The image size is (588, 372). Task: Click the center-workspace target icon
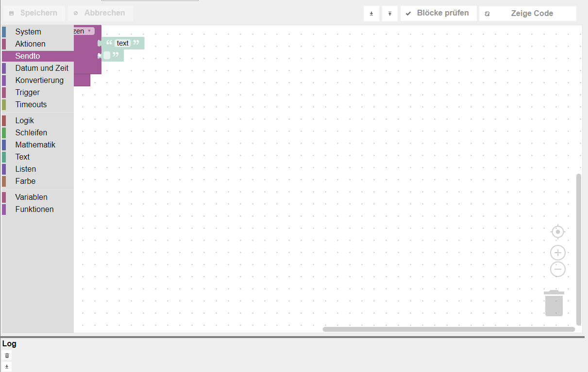(x=557, y=232)
